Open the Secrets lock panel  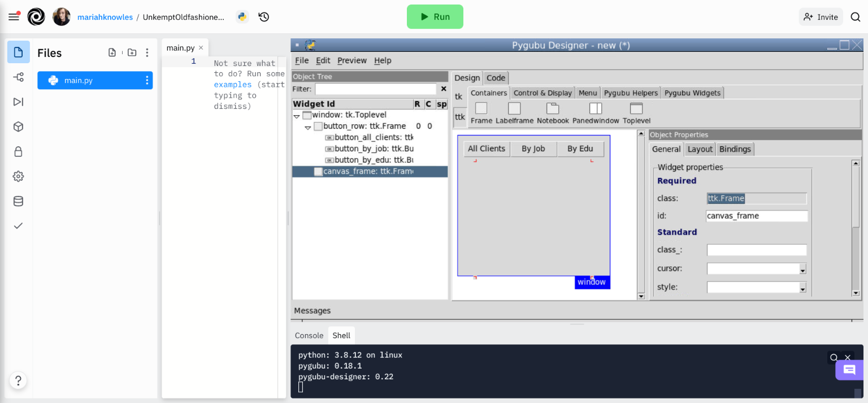[18, 151]
